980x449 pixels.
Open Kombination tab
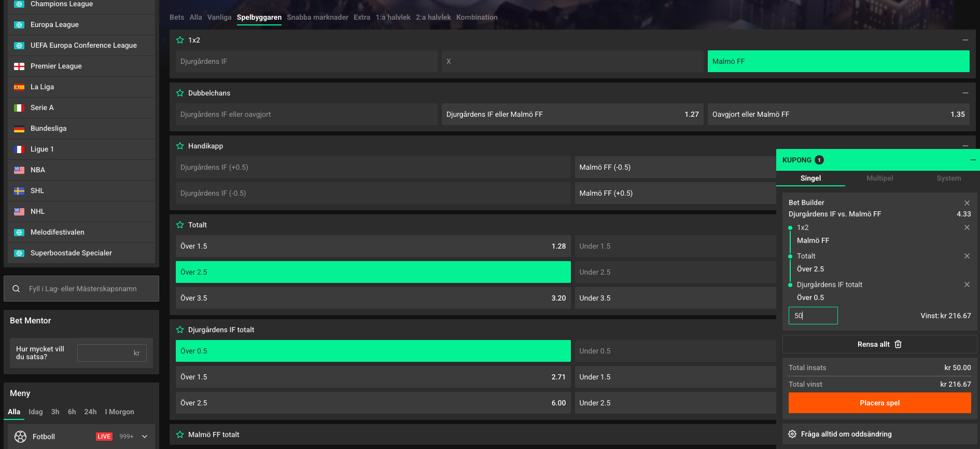pos(477,17)
